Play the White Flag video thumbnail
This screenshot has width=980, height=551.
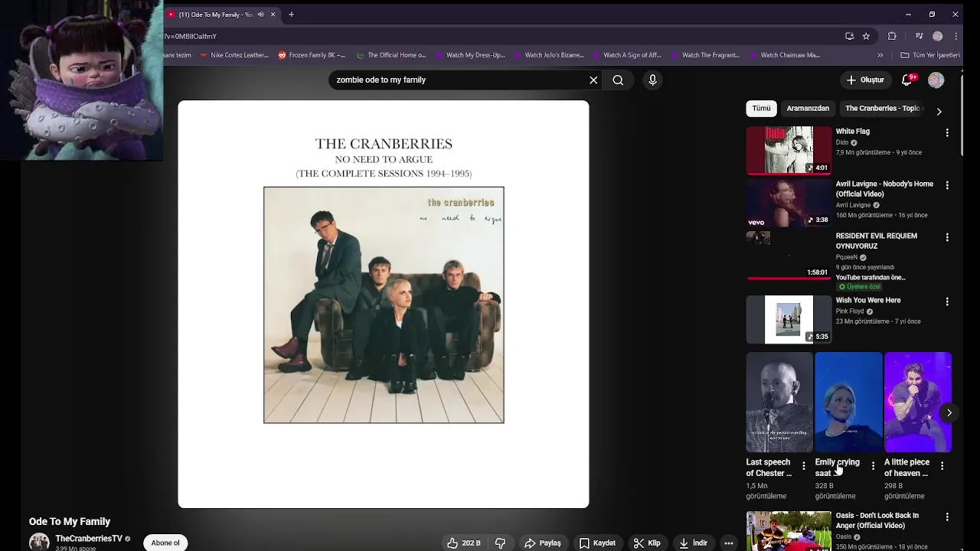789,151
